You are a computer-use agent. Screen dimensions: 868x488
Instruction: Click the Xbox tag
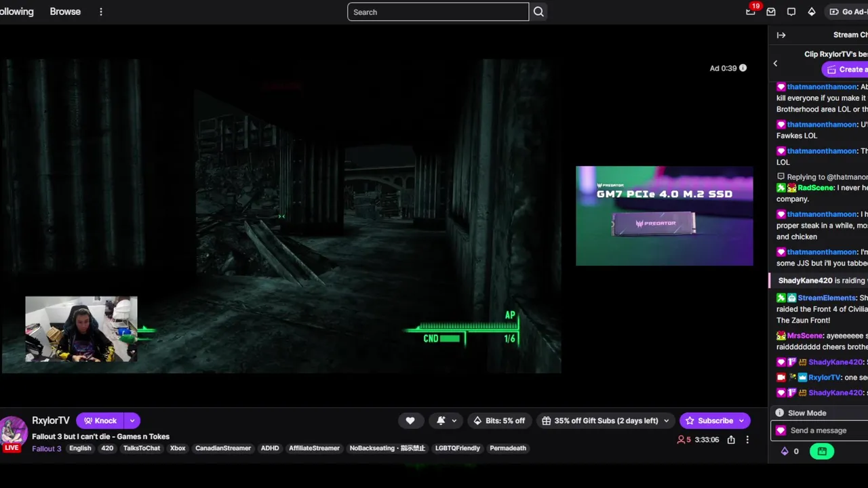tap(178, 448)
